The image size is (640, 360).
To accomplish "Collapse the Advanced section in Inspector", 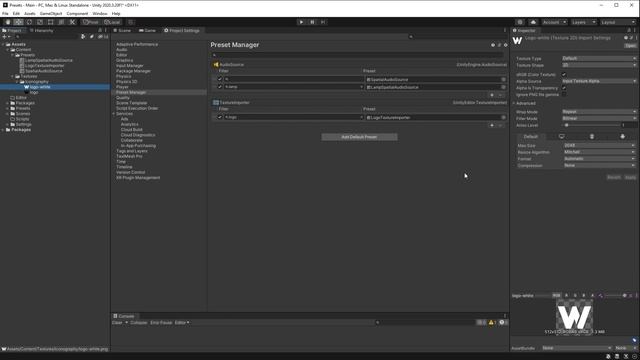I will tap(514, 103).
